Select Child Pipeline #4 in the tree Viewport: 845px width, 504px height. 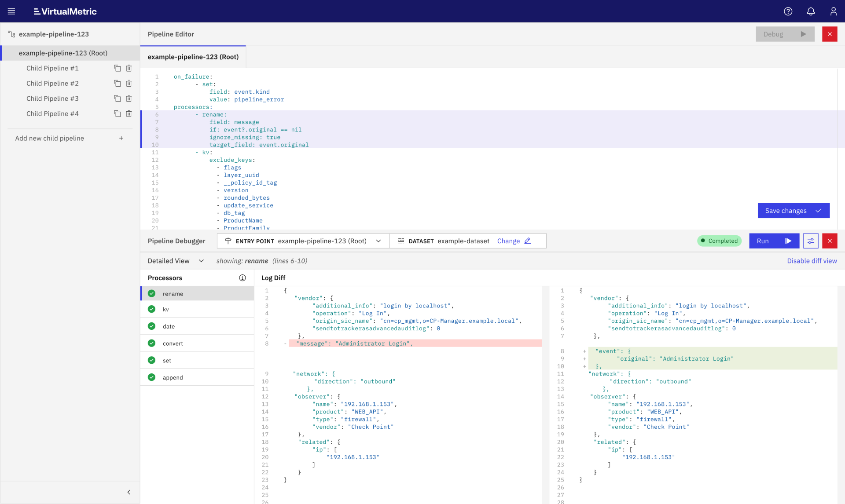pos(52,113)
